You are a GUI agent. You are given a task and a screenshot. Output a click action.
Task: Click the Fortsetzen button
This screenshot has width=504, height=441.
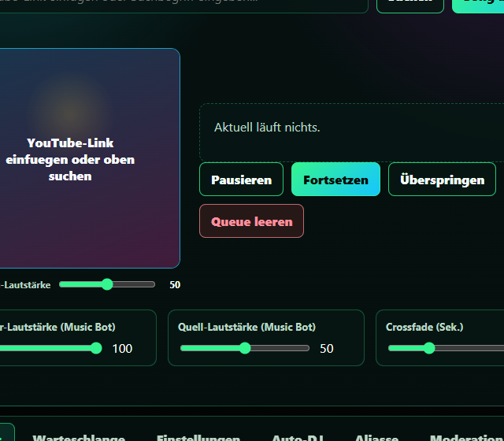point(335,180)
